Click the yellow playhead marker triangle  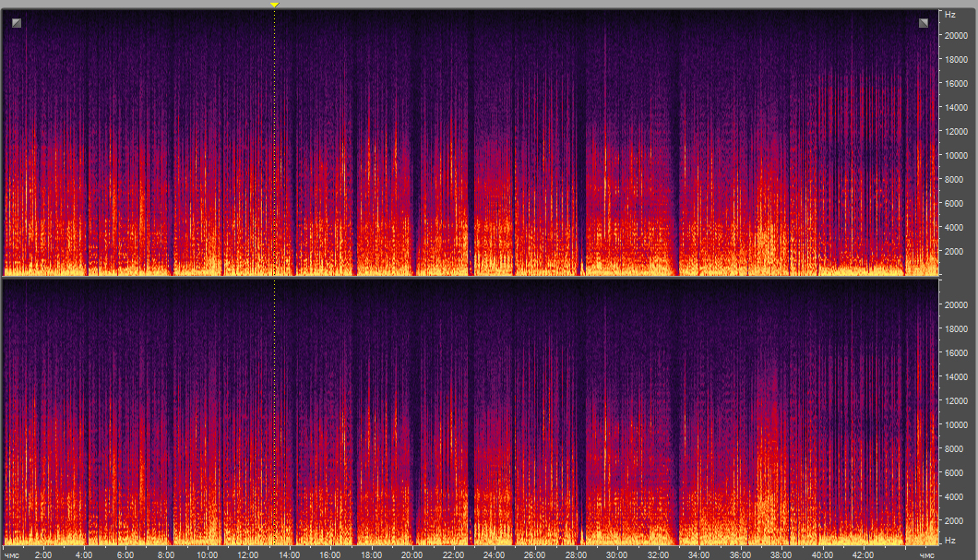(274, 5)
